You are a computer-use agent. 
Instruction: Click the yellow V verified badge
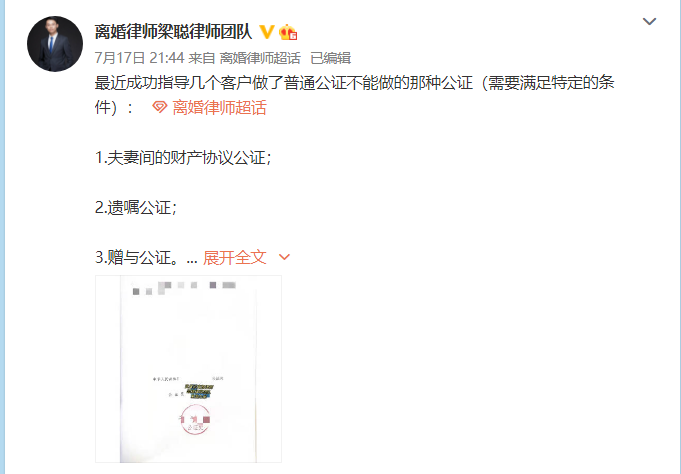[267, 32]
